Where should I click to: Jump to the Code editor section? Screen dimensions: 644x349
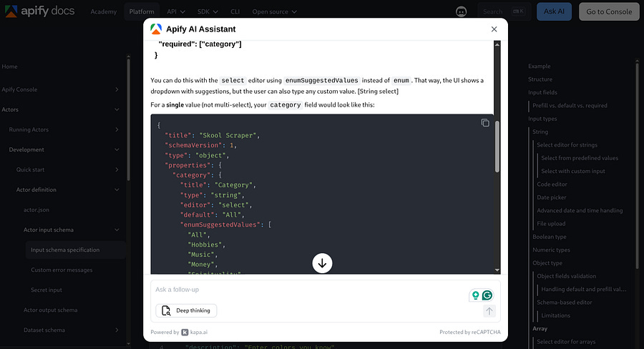click(x=552, y=185)
